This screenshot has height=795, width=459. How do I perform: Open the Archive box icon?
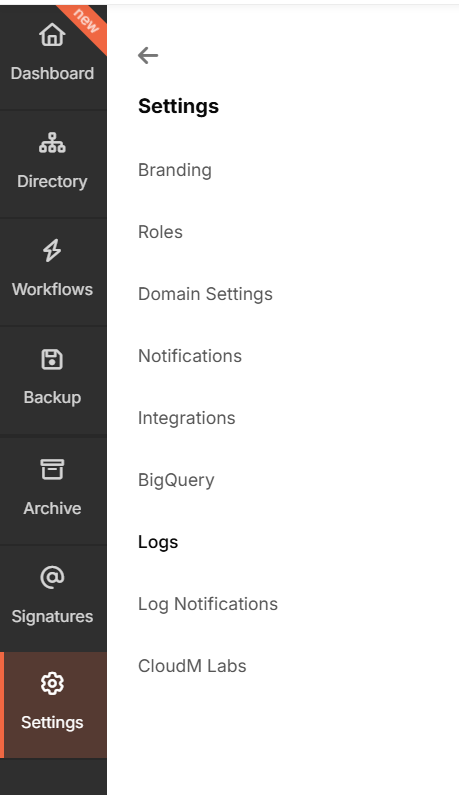click(52, 469)
